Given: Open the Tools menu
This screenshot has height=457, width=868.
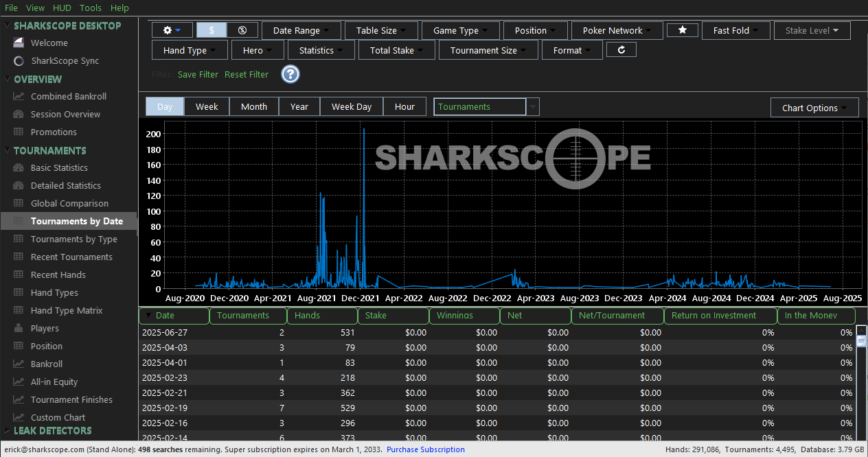Looking at the screenshot, I should click(90, 8).
